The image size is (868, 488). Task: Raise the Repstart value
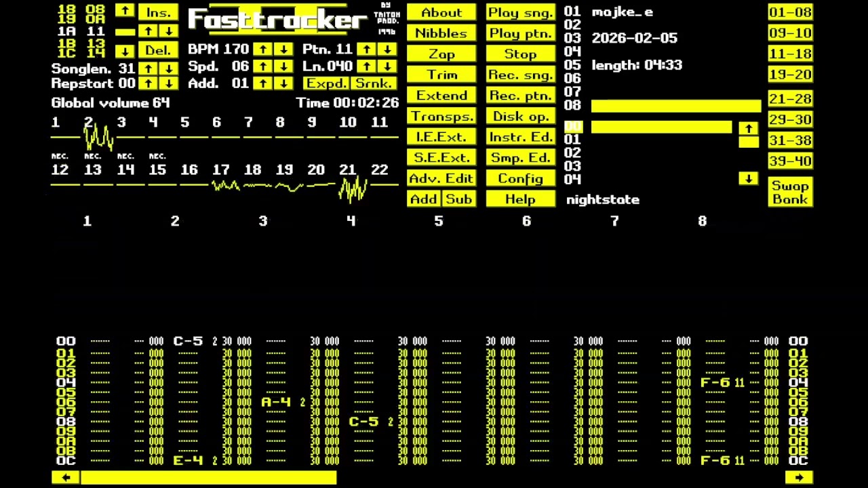[149, 83]
